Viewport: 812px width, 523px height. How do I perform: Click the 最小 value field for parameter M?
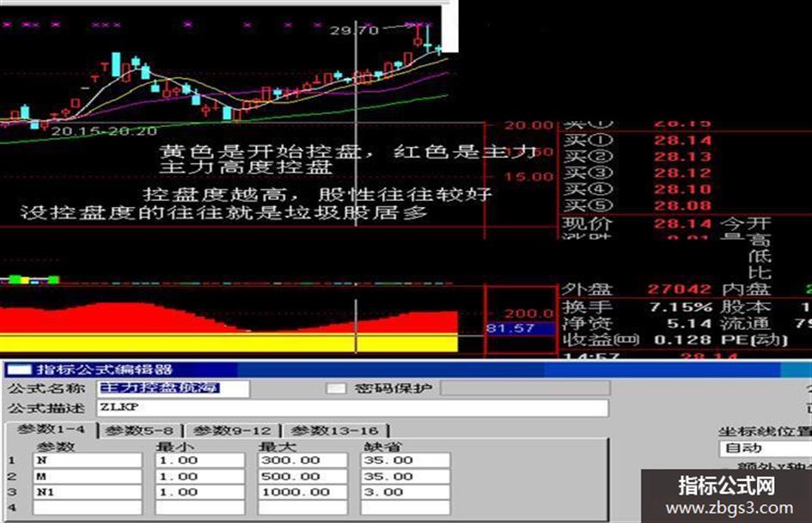pyautogui.click(x=200, y=477)
